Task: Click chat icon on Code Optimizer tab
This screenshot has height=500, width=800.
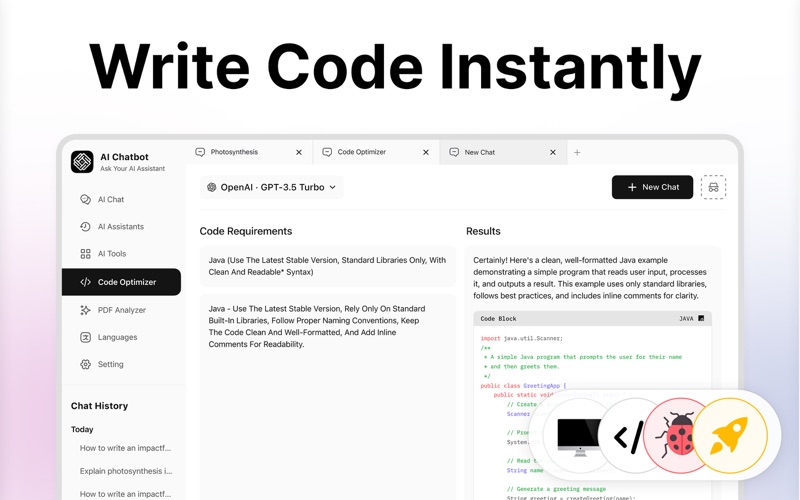Action: [327, 152]
